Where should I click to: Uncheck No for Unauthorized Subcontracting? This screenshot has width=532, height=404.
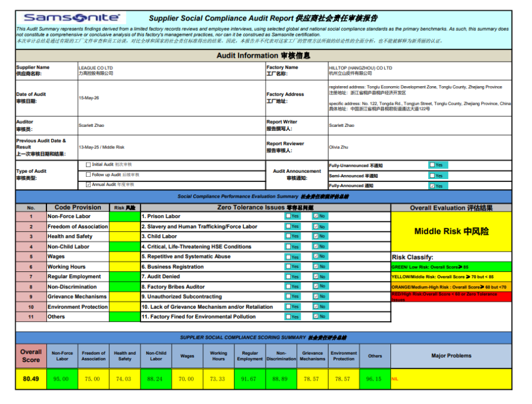point(316,296)
